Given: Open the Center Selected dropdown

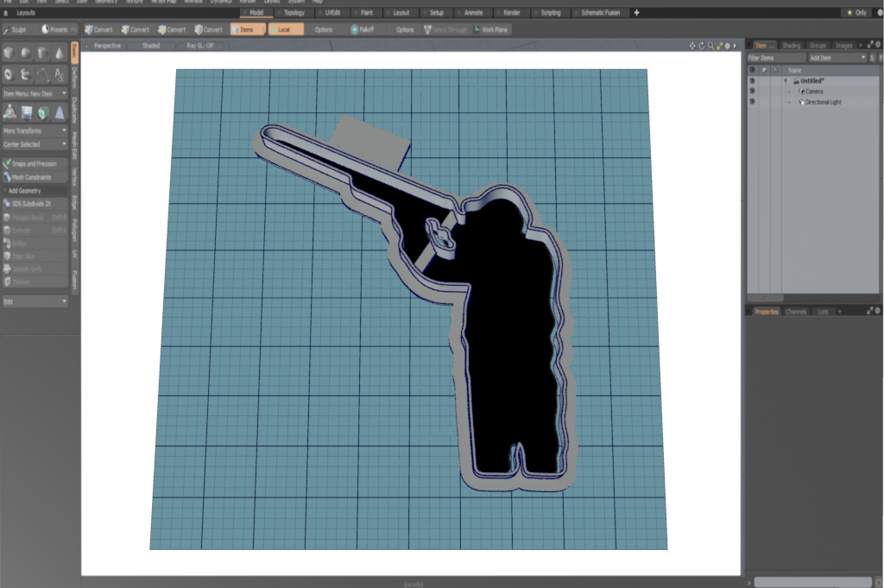Looking at the screenshot, I should pos(35,144).
